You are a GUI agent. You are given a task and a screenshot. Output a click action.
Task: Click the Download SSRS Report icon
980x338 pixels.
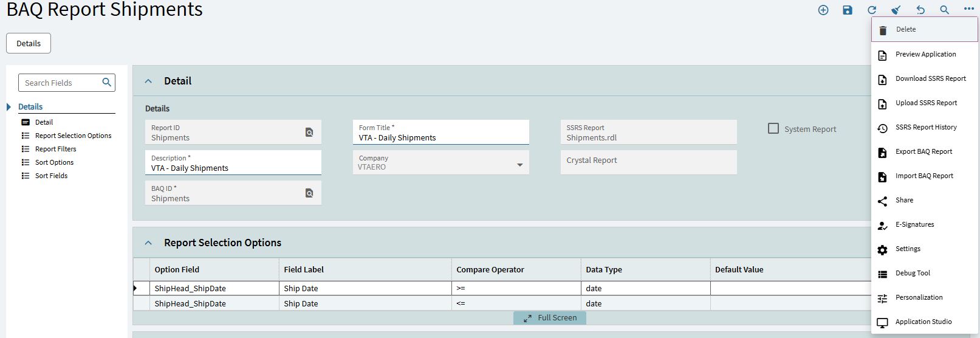[x=883, y=79]
